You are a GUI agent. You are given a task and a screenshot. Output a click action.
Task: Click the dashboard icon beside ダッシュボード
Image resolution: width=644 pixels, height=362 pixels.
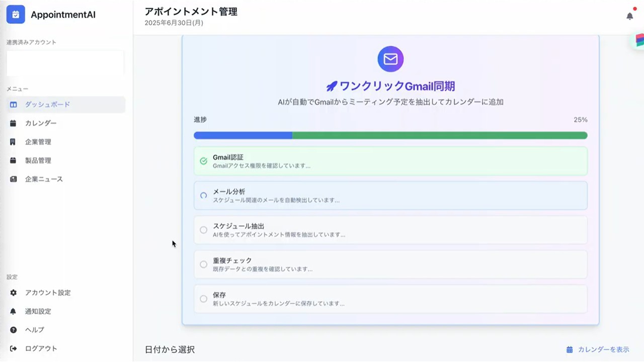13,105
